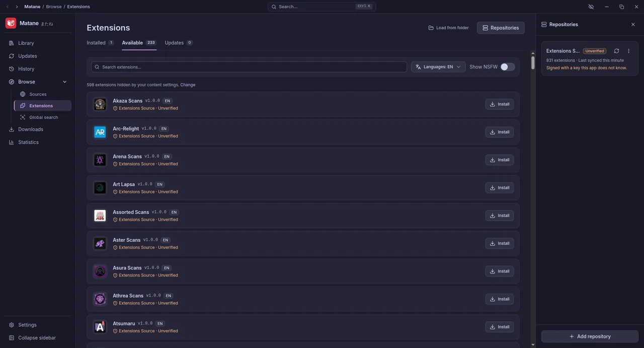Install Akaza Scans extension

pyautogui.click(x=499, y=104)
